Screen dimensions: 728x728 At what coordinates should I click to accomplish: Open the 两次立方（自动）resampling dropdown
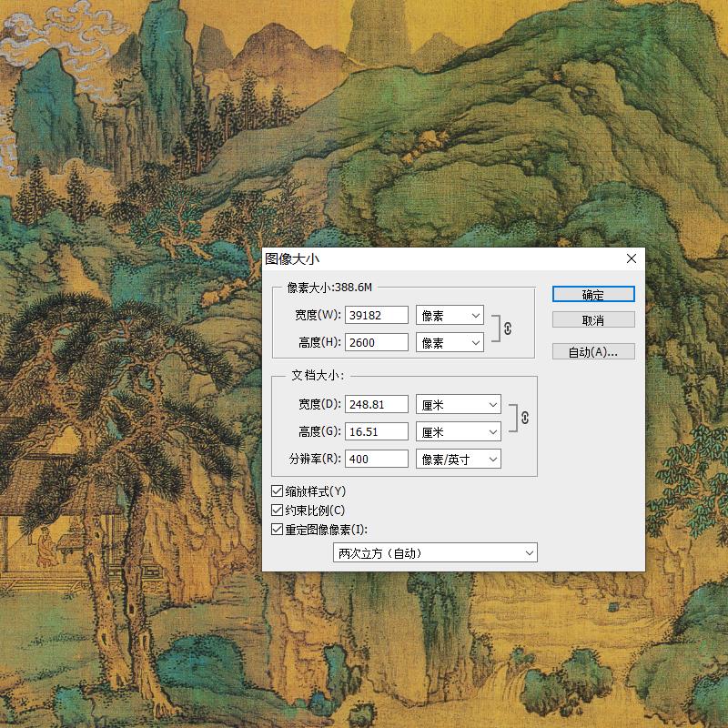point(435,553)
